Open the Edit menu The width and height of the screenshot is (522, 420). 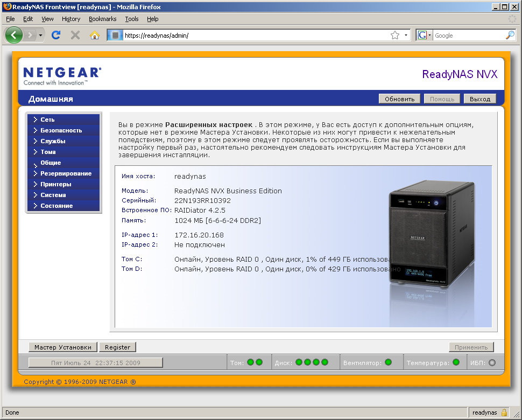pyautogui.click(x=28, y=19)
